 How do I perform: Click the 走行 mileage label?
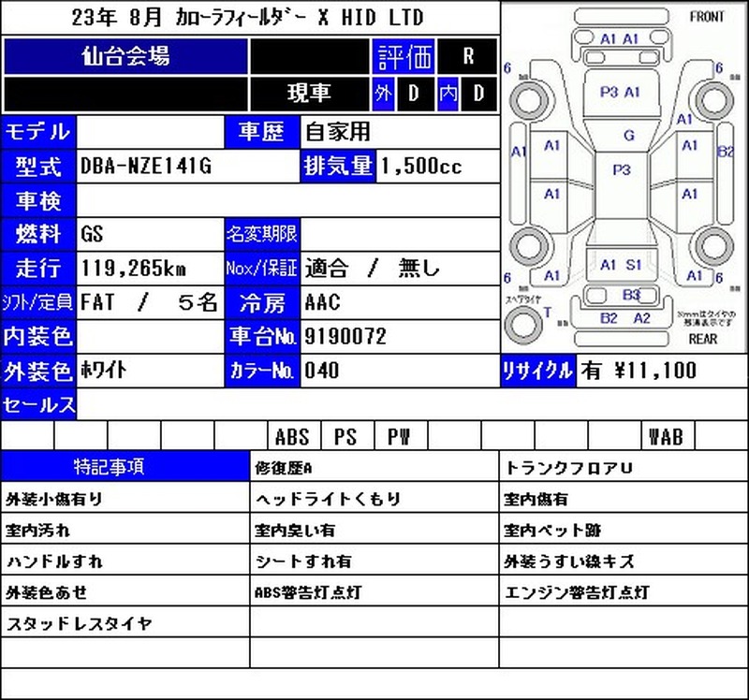tap(38, 269)
